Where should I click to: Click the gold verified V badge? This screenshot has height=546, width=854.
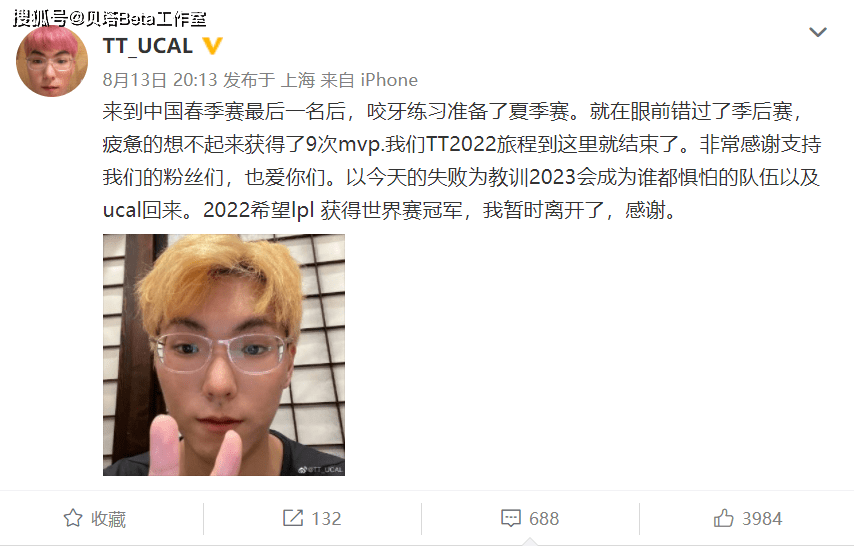click(212, 46)
